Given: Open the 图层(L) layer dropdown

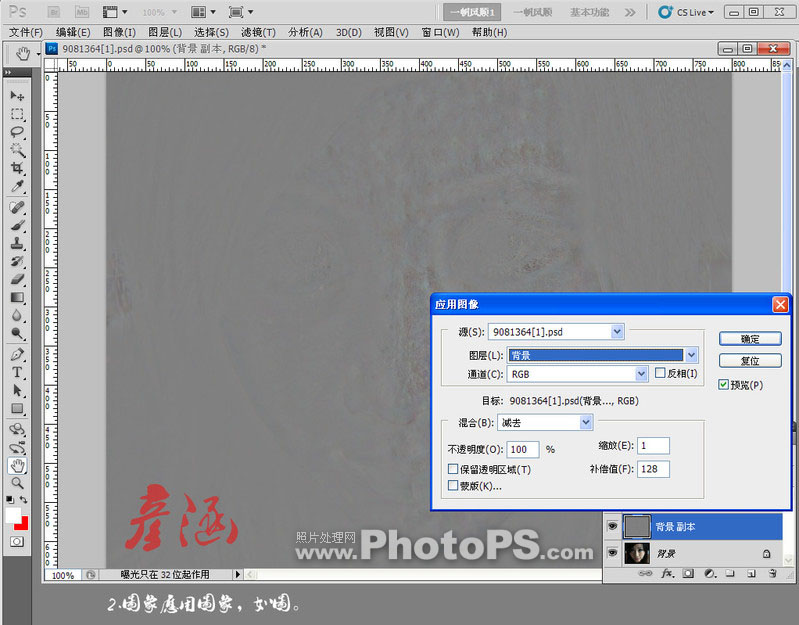Looking at the screenshot, I should point(603,355).
